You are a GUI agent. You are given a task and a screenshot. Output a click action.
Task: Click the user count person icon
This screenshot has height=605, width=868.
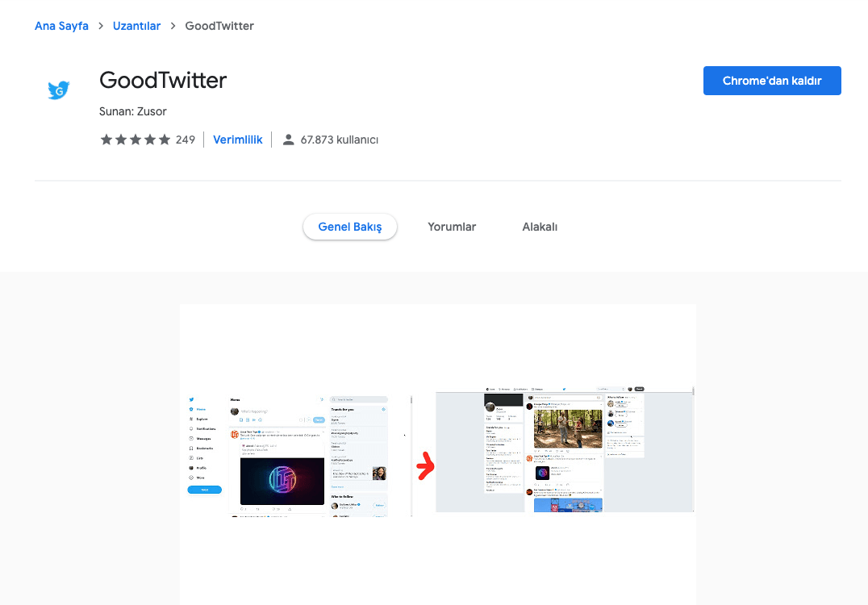(289, 140)
